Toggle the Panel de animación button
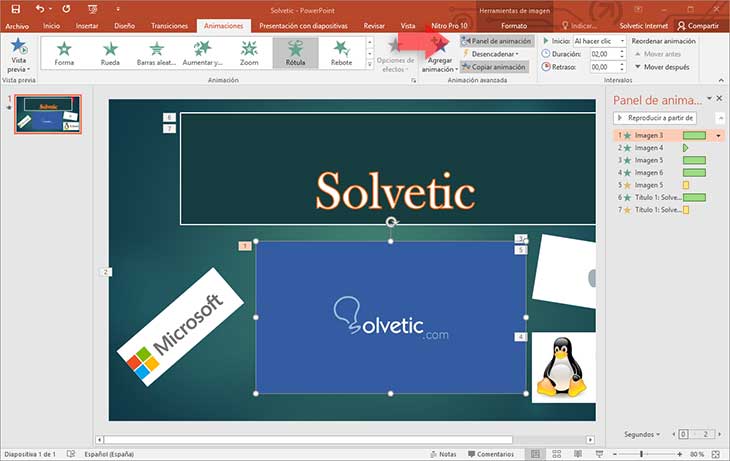 pos(496,41)
